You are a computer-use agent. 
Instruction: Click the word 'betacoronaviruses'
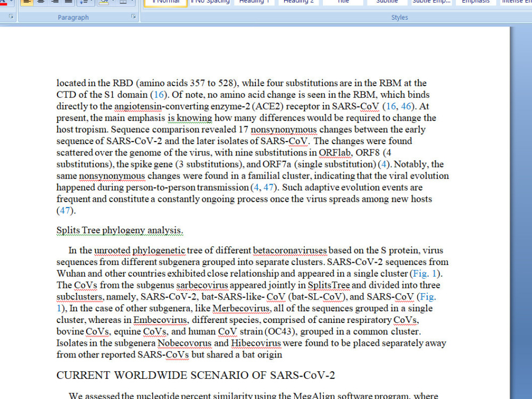(290, 251)
